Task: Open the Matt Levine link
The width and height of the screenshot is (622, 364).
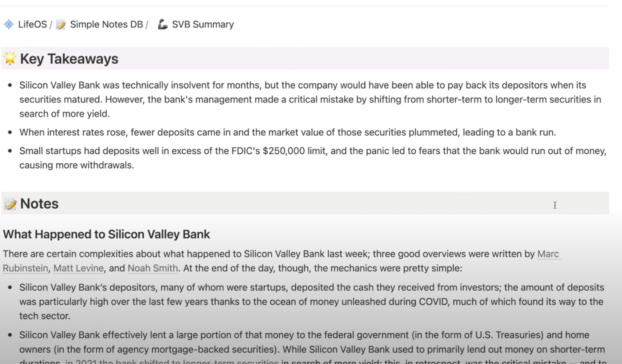Action: [78, 268]
